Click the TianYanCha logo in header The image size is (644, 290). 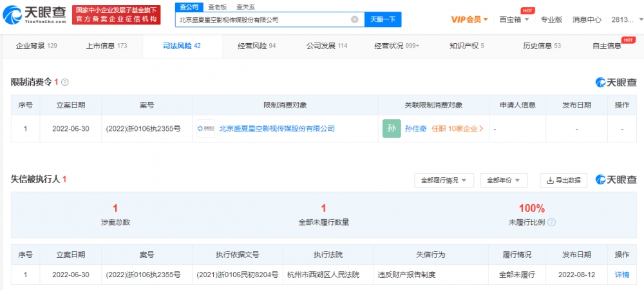35,15
